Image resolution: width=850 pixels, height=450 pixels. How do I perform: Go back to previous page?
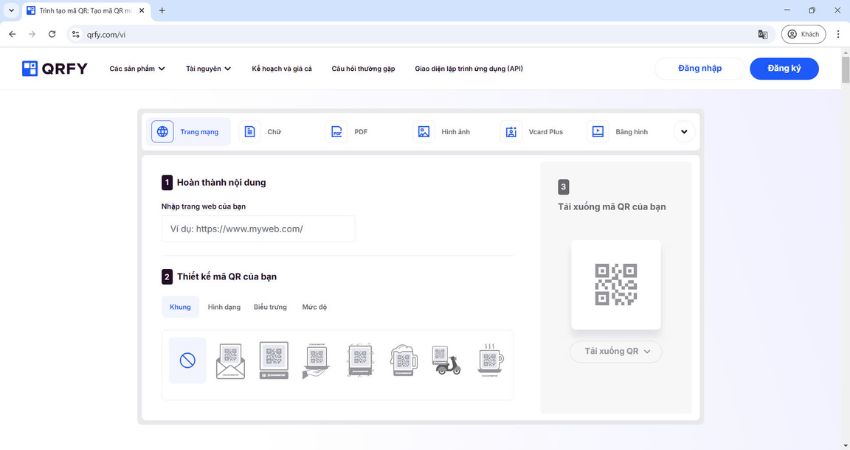(x=12, y=34)
